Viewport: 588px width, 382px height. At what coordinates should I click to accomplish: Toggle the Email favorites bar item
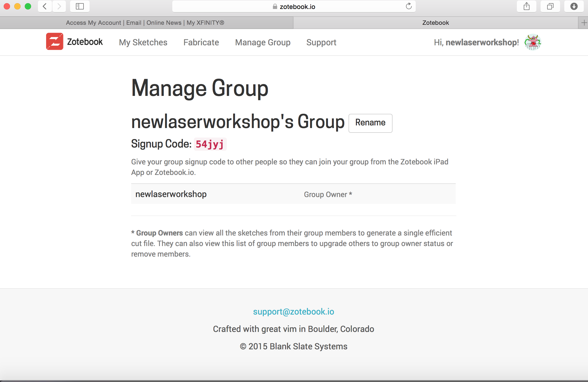pos(133,23)
